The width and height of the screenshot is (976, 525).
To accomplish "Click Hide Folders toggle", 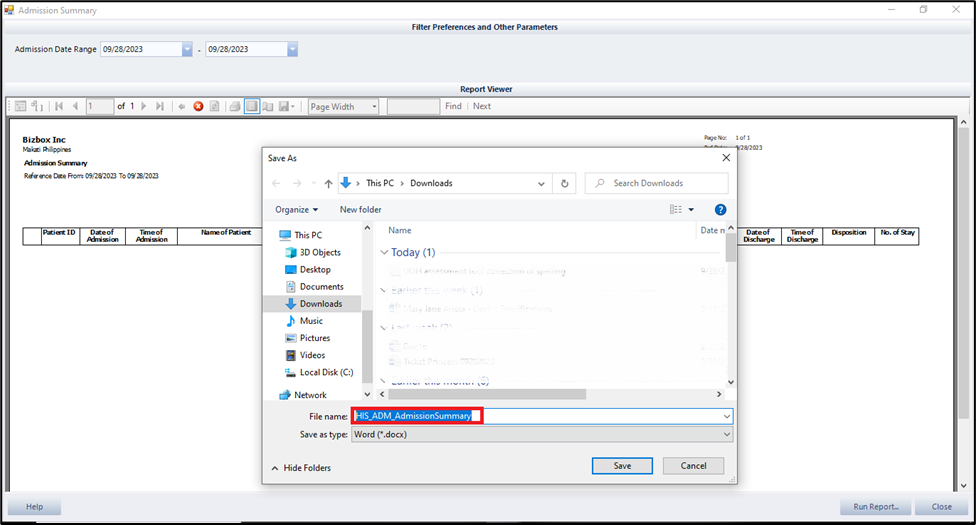I will pos(301,468).
